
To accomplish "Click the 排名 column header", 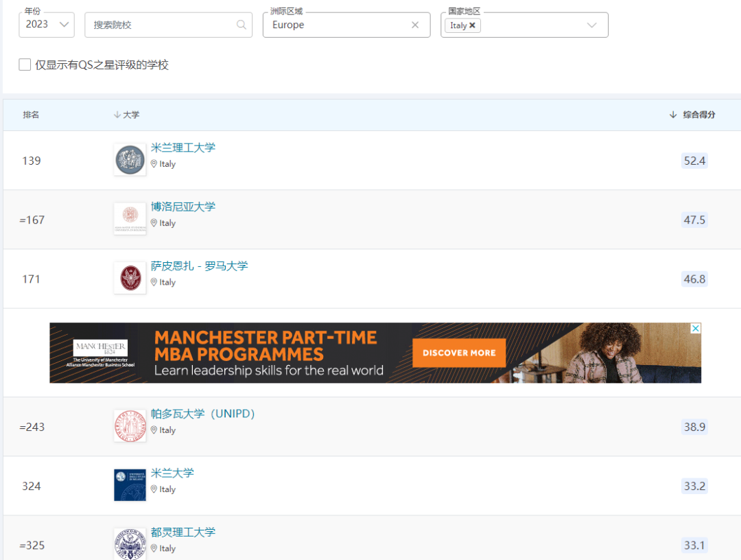I will (31, 115).
